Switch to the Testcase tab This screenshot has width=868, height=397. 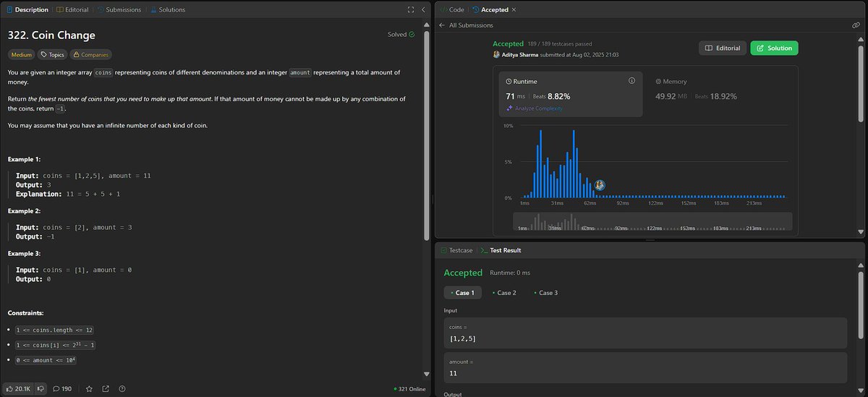456,250
